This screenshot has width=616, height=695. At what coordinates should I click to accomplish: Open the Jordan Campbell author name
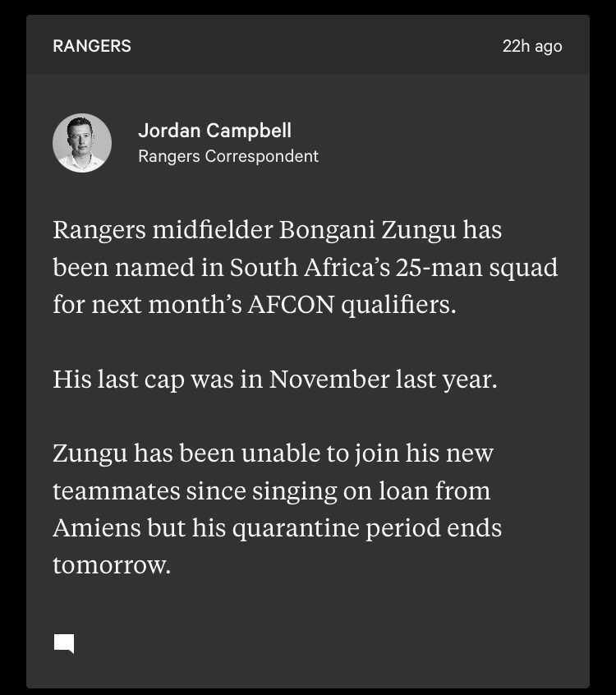214,131
